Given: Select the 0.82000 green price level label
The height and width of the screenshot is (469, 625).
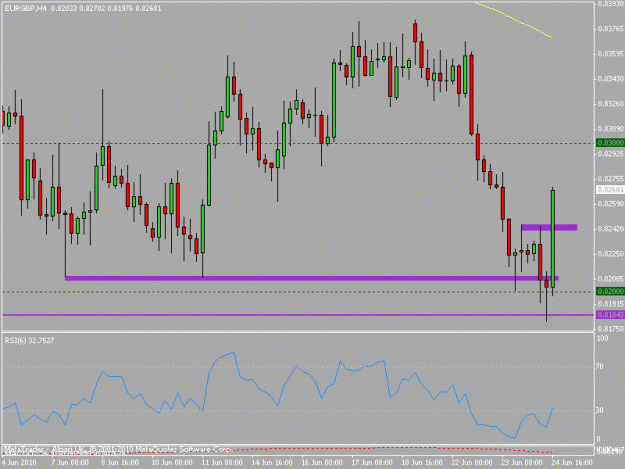Looking at the screenshot, I should [610, 291].
